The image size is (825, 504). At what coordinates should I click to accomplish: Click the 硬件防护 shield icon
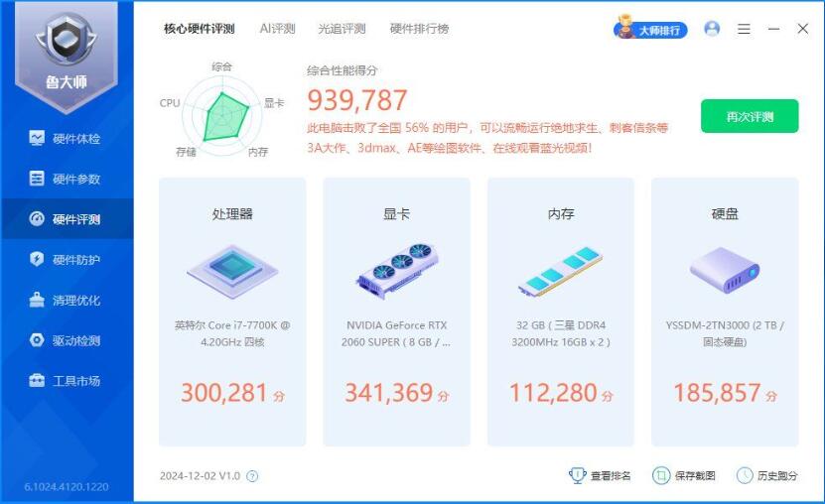point(37,259)
